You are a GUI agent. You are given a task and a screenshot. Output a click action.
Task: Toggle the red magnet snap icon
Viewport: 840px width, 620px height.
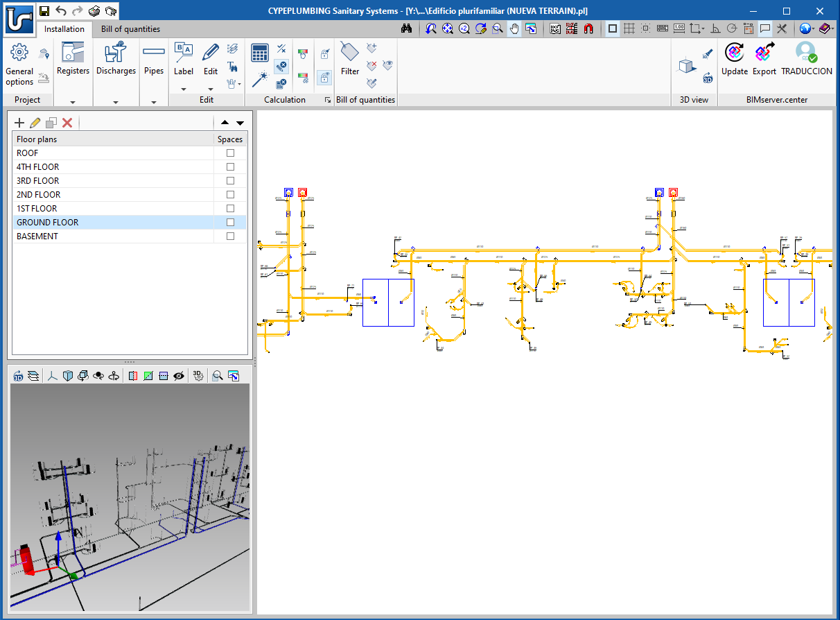pyautogui.click(x=589, y=29)
